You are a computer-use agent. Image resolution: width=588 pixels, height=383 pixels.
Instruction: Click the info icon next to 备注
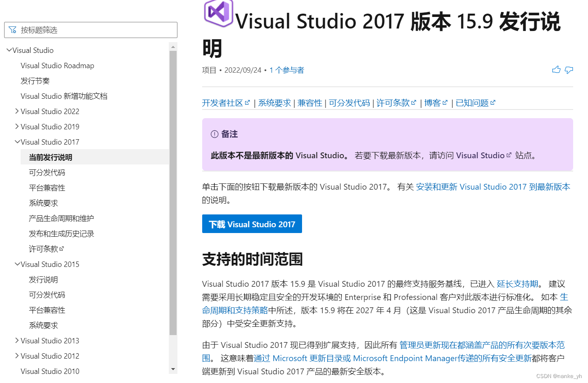point(215,134)
